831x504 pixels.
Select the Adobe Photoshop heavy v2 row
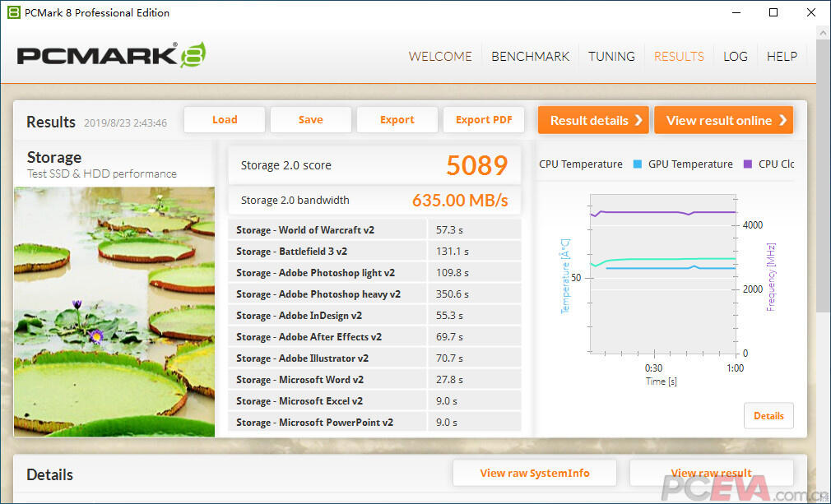point(374,294)
